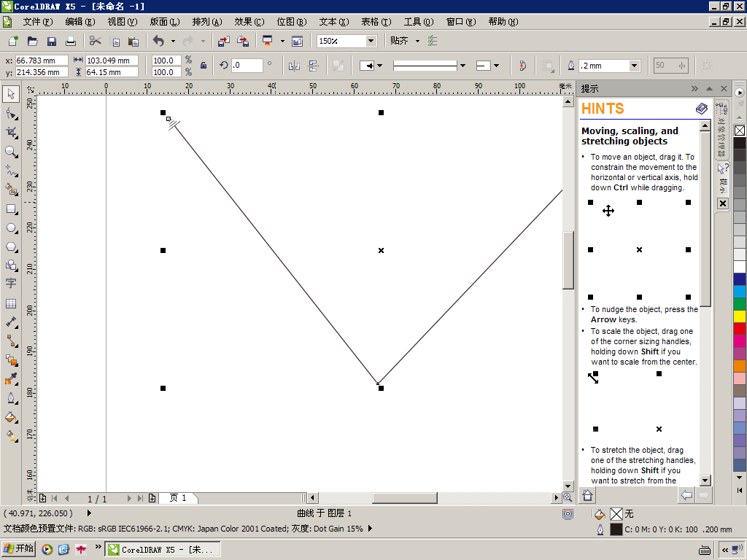Select the Text tool (字)

pos(11,284)
